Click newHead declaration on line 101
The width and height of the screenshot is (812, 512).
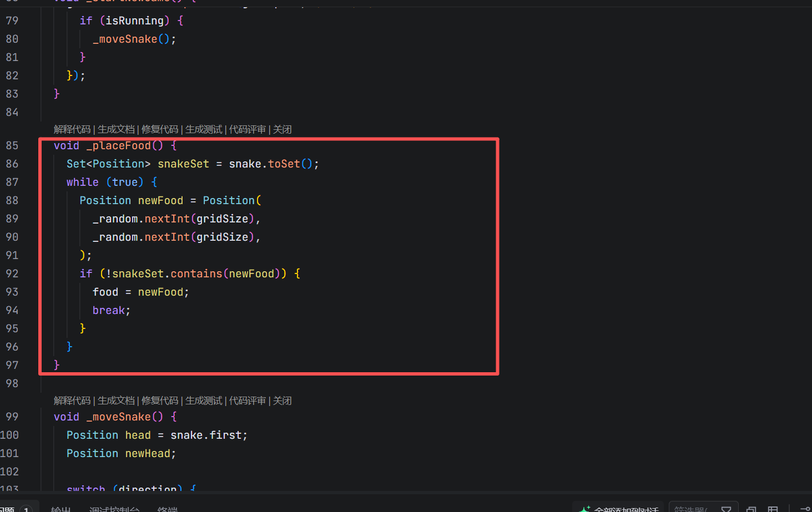coord(148,453)
